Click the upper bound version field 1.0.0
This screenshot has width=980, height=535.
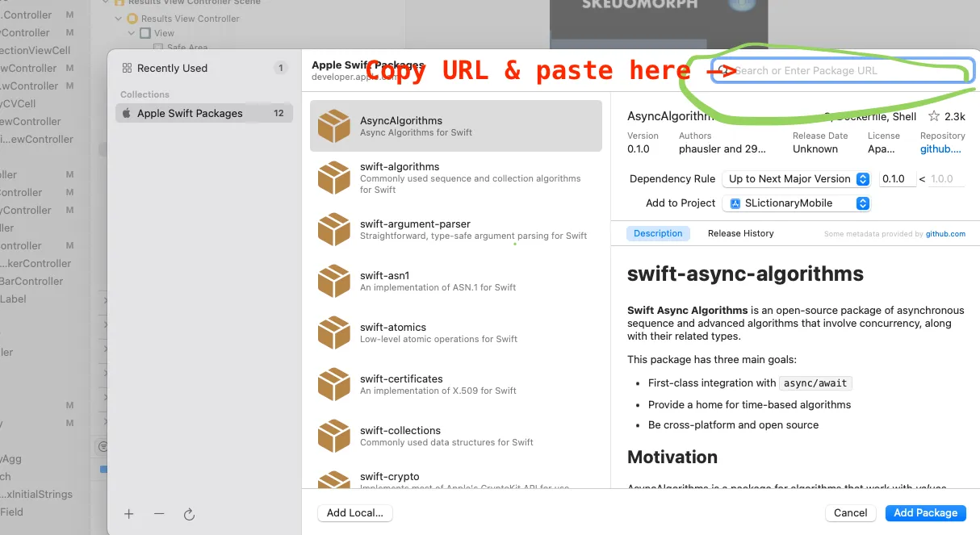(946, 179)
